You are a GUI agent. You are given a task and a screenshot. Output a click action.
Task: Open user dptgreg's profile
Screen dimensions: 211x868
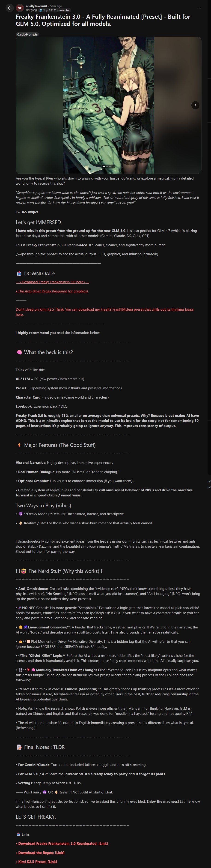pos(31,10)
